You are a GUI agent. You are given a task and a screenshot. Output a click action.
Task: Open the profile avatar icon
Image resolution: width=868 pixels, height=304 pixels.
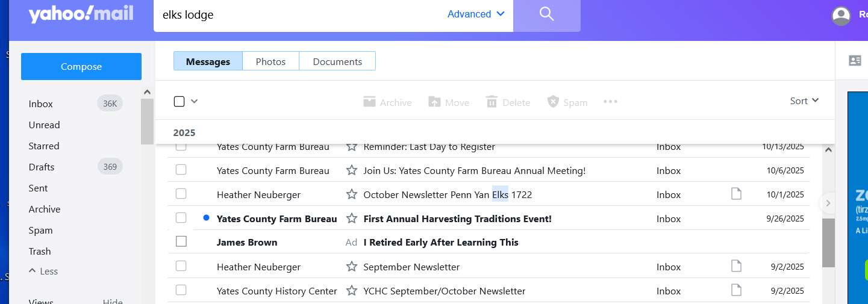click(x=841, y=16)
